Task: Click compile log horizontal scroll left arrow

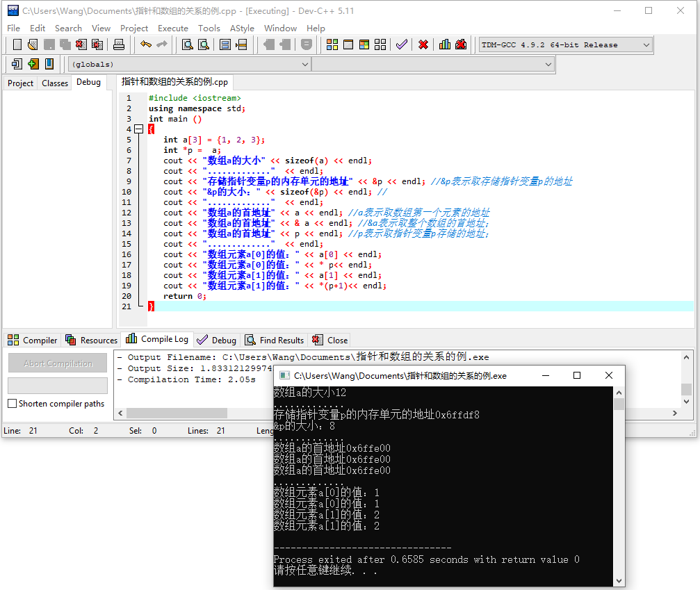Action: 120,413
